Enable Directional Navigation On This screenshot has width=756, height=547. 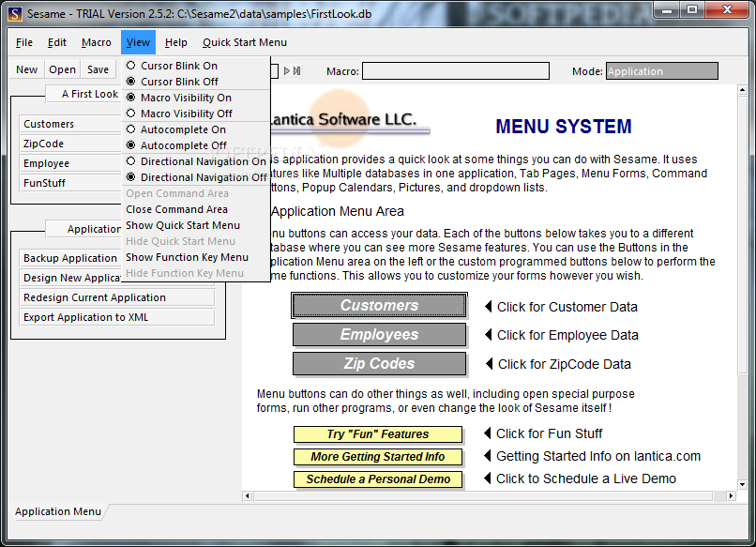point(196,161)
